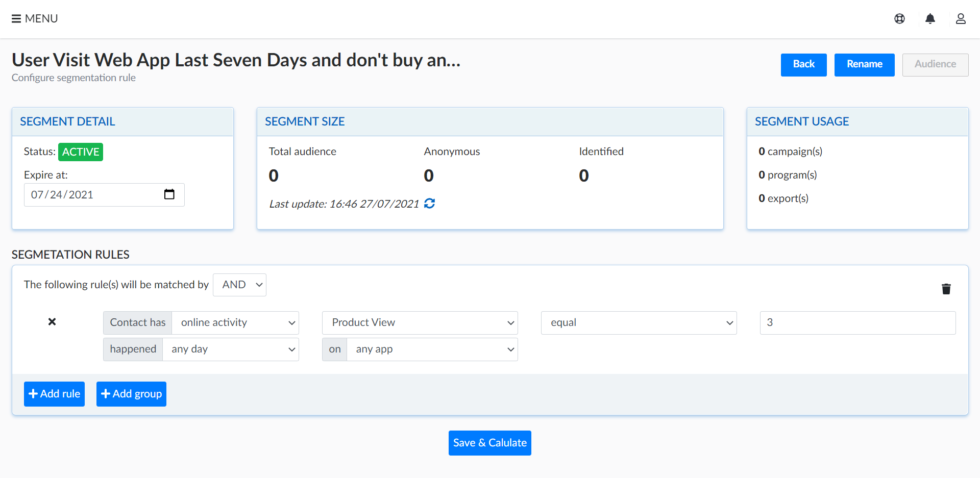Viewport: 980px width, 478px height.
Task: Click the Back button
Action: [x=803, y=65]
